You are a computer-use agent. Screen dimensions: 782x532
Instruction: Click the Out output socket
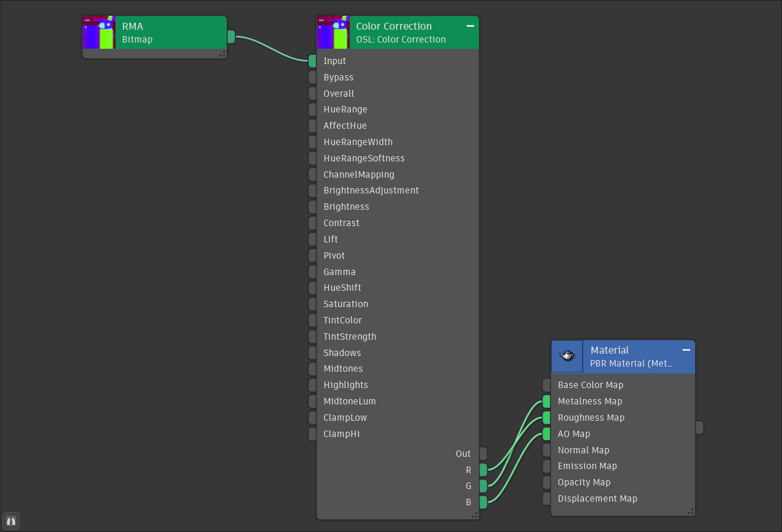pyautogui.click(x=483, y=453)
